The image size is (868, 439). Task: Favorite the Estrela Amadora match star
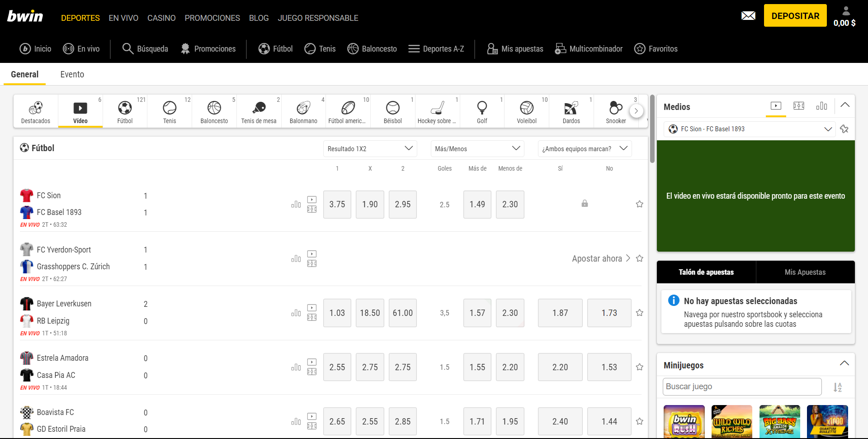click(639, 367)
